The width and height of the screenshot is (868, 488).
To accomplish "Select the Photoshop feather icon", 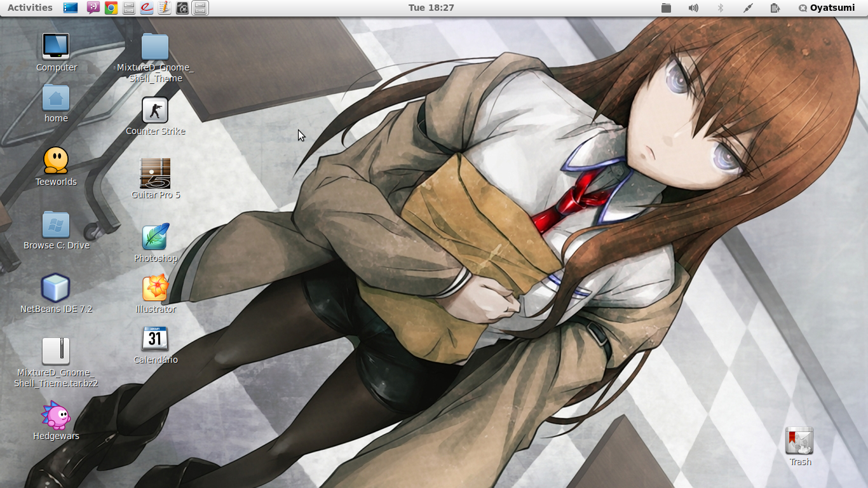I will point(155,237).
